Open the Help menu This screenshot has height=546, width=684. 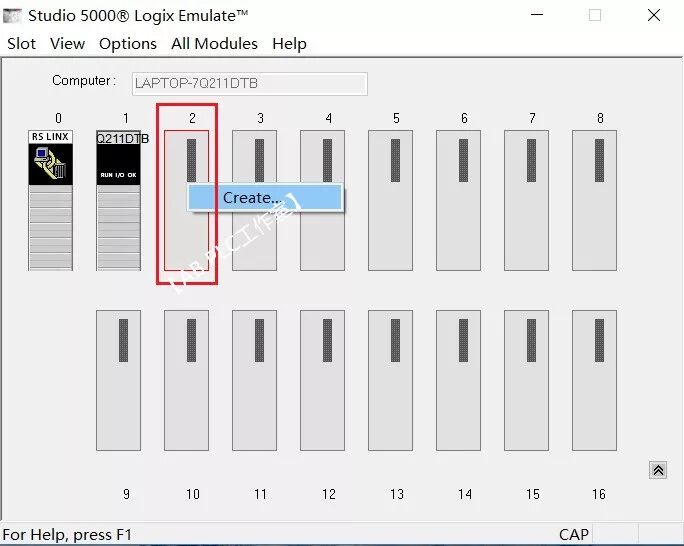pyautogui.click(x=289, y=44)
